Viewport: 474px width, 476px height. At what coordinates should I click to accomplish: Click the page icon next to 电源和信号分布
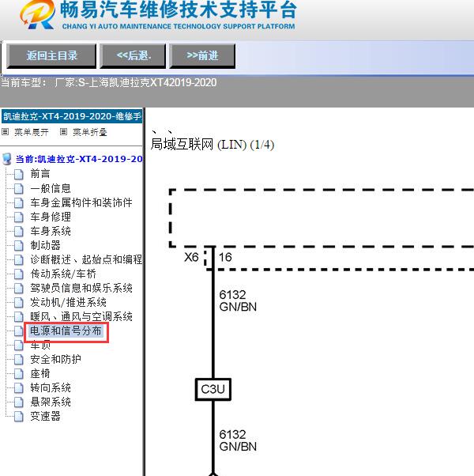[x=18, y=331]
